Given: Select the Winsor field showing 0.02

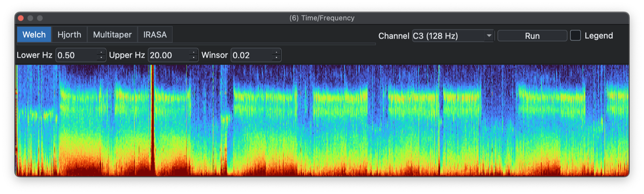Looking at the screenshot, I should (252, 55).
